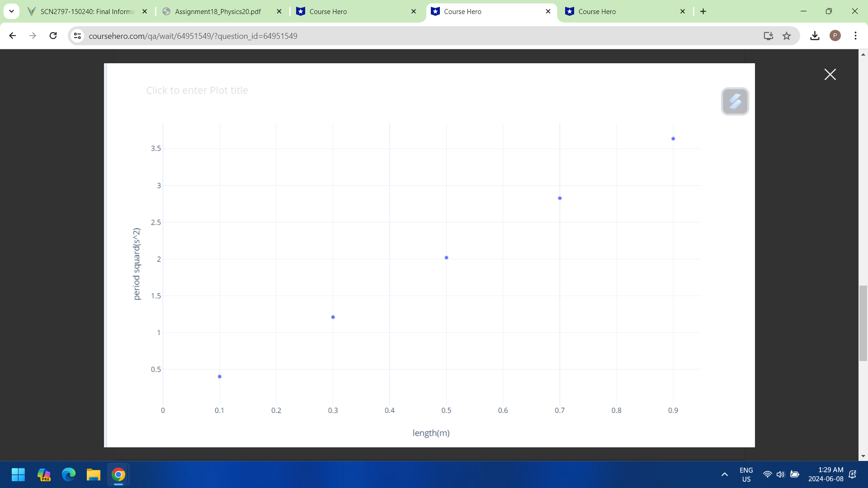Viewport: 868px width, 488px height.
Task: Open File Explorer from the taskbar
Action: (94, 474)
